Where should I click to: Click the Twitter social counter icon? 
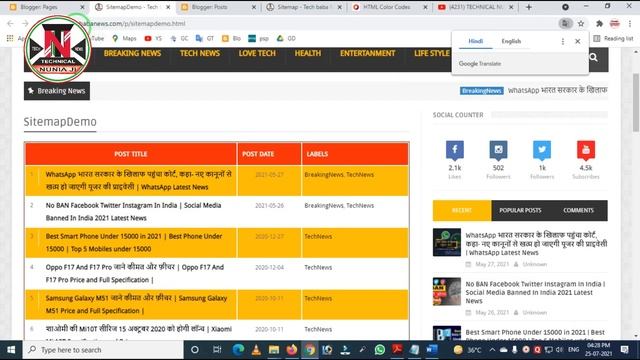click(542, 150)
